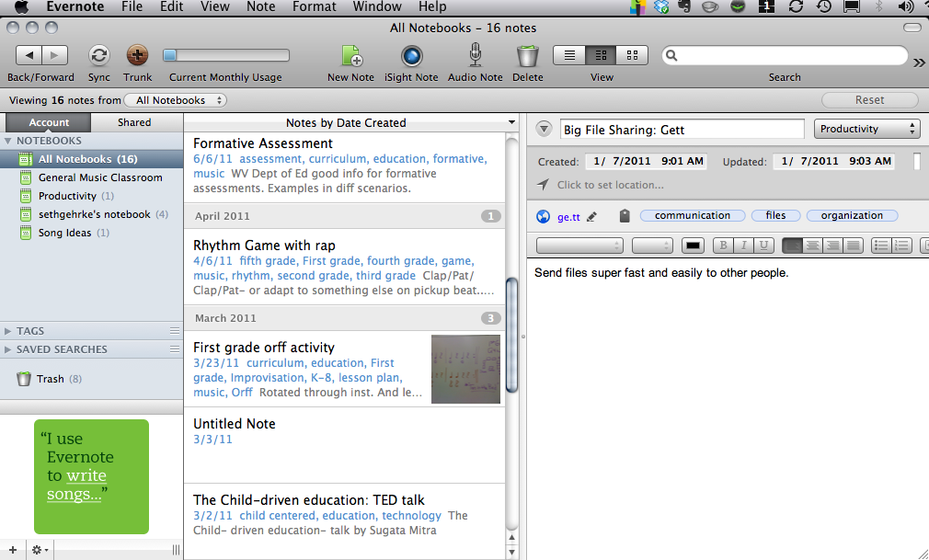Switch to thumbnail grid view

coord(631,55)
